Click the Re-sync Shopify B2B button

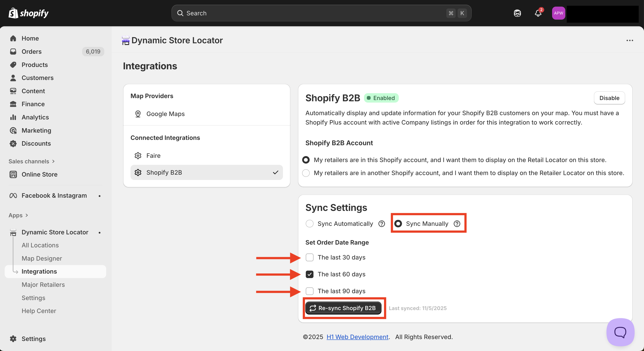[x=343, y=308]
